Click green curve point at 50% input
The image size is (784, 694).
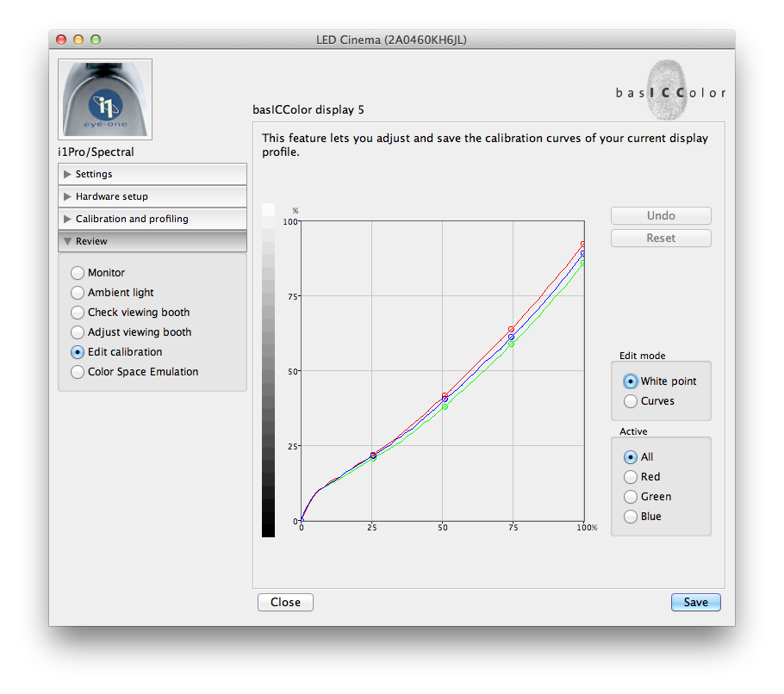pyautogui.click(x=445, y=406)
